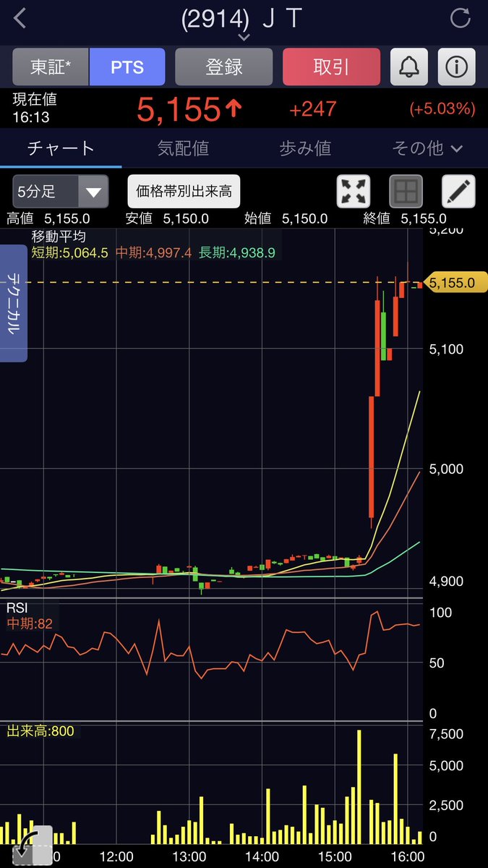Open the chart grid layout icon
The height and width of the screenshot is (868, 488).
click(x=406, y=192)
